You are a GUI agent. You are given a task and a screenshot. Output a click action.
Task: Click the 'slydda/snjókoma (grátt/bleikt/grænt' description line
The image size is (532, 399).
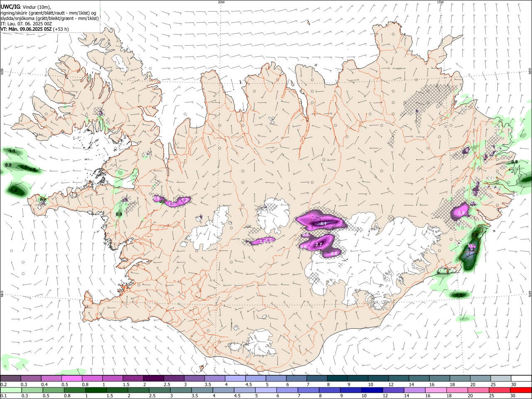(x=49, y=18)
